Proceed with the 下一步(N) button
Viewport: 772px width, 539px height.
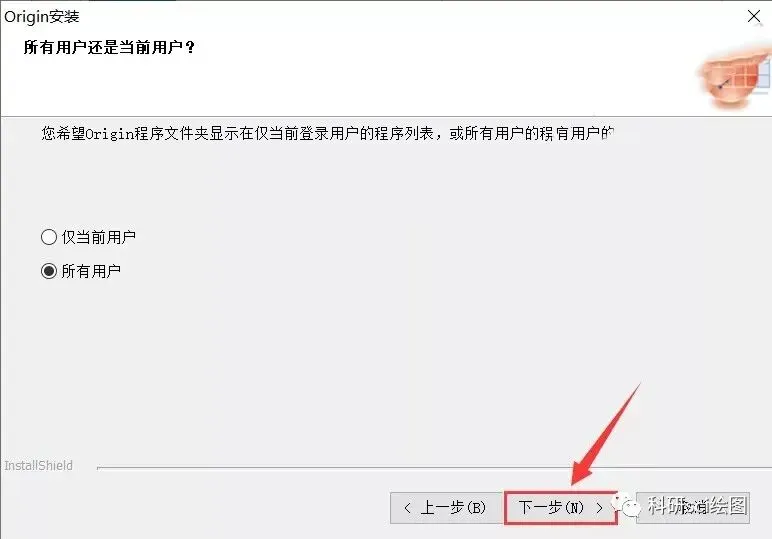561,507
